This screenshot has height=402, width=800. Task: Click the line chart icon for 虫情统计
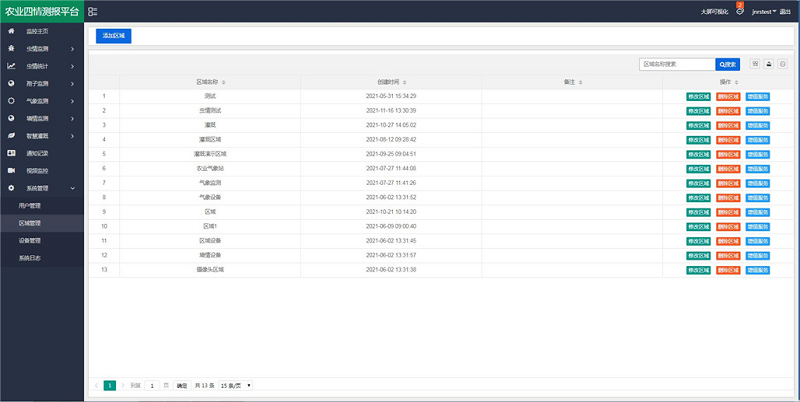11,66
